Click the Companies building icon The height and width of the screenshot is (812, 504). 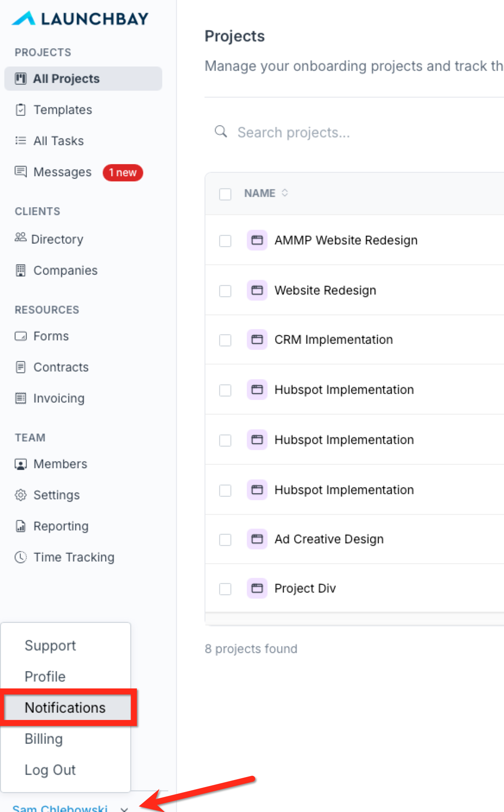(21, 270)
